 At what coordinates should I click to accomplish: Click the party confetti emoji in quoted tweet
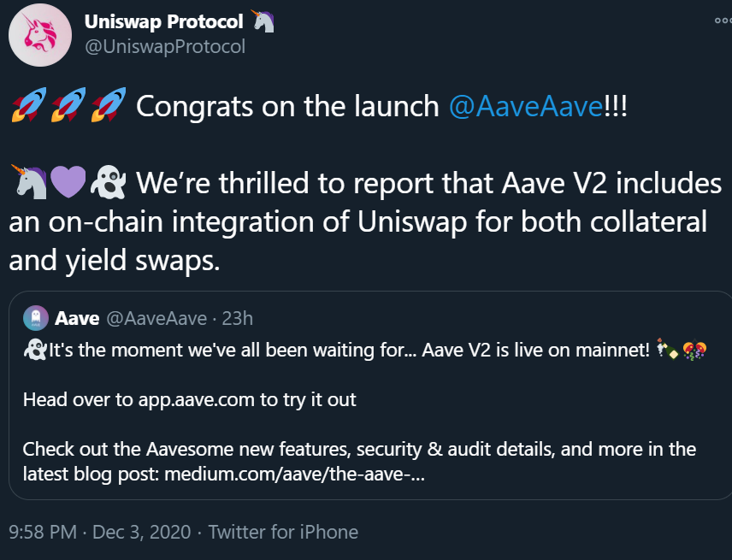coord(694,349)
